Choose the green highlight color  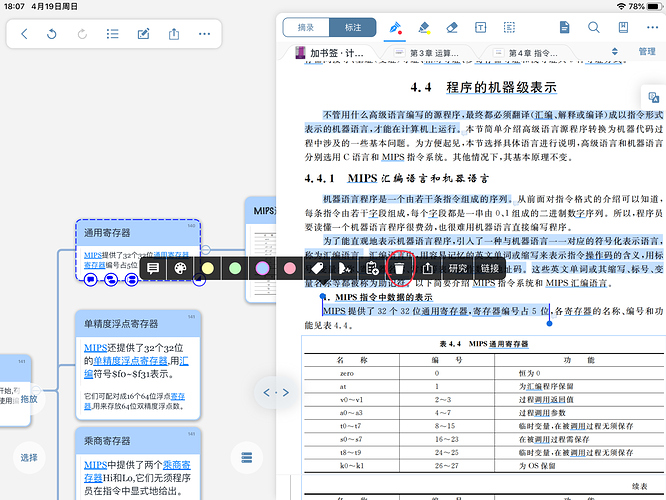tap(235, 268)
